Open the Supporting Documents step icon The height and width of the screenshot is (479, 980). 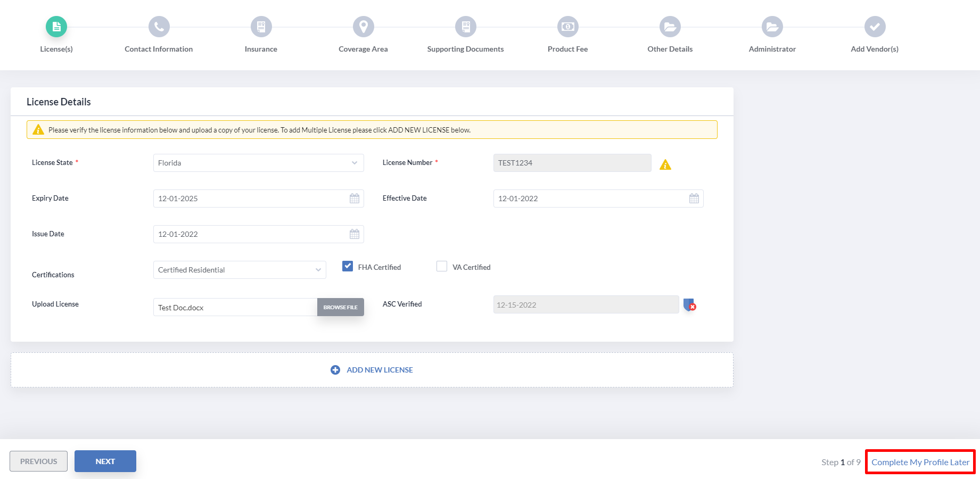[465, 26]
